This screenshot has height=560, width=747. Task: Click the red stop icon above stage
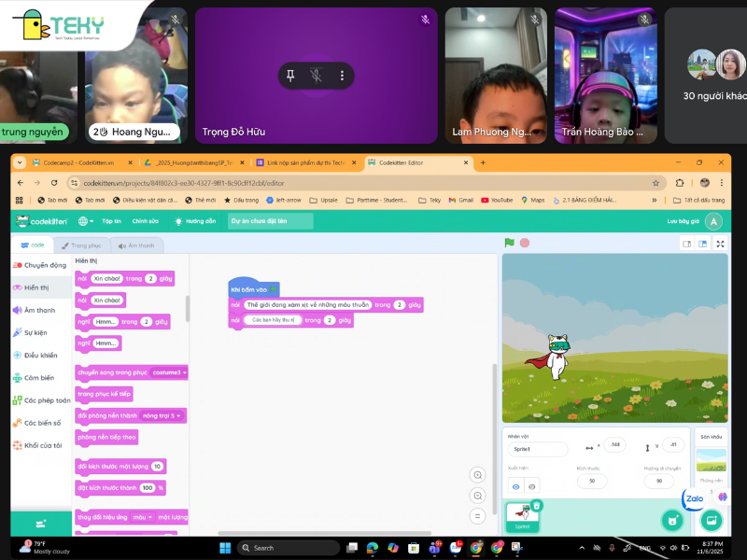(x=525, y=244)
